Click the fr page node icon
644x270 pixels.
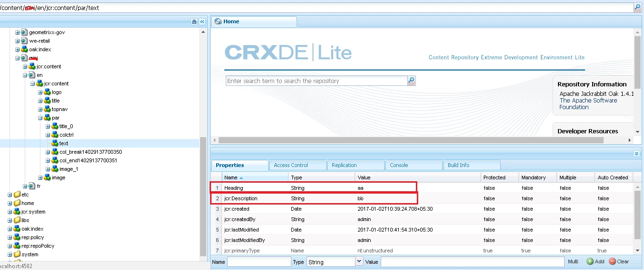32,186
